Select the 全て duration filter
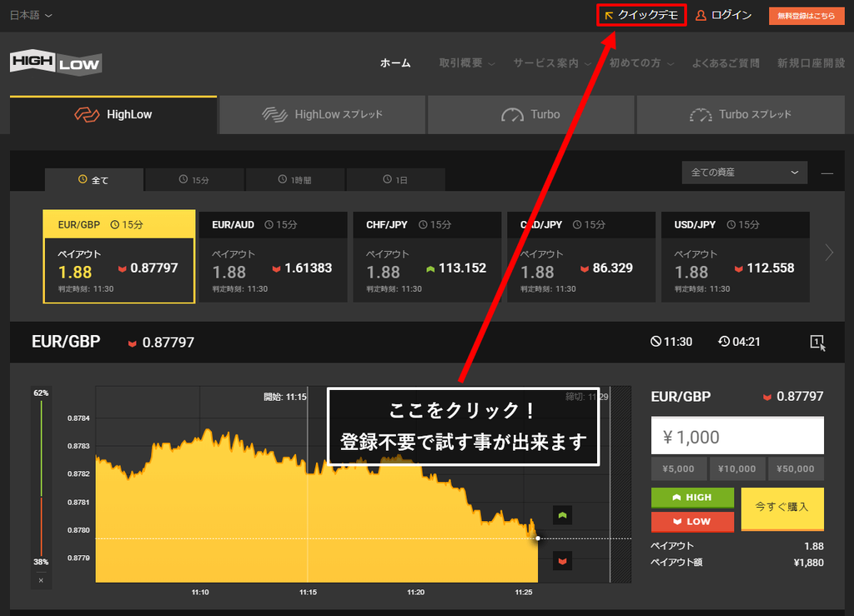The width and height of the screenshot is (854, 616). 94,179
